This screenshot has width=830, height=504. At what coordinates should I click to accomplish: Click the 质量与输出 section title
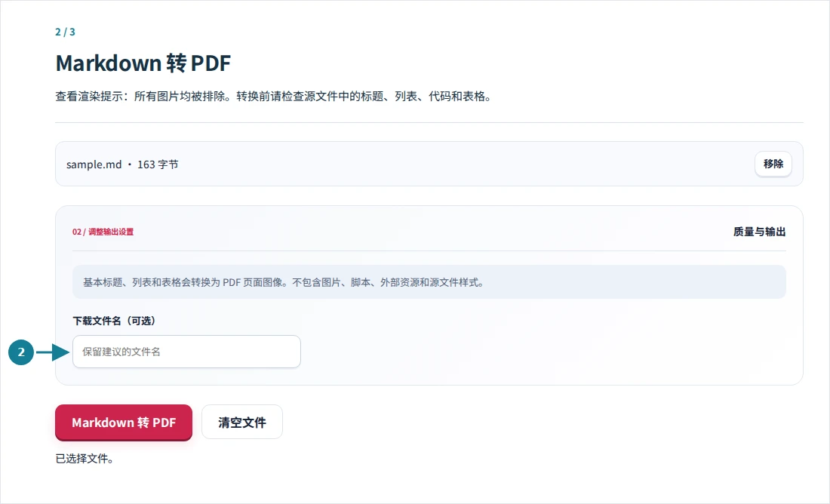coord(759,232)
